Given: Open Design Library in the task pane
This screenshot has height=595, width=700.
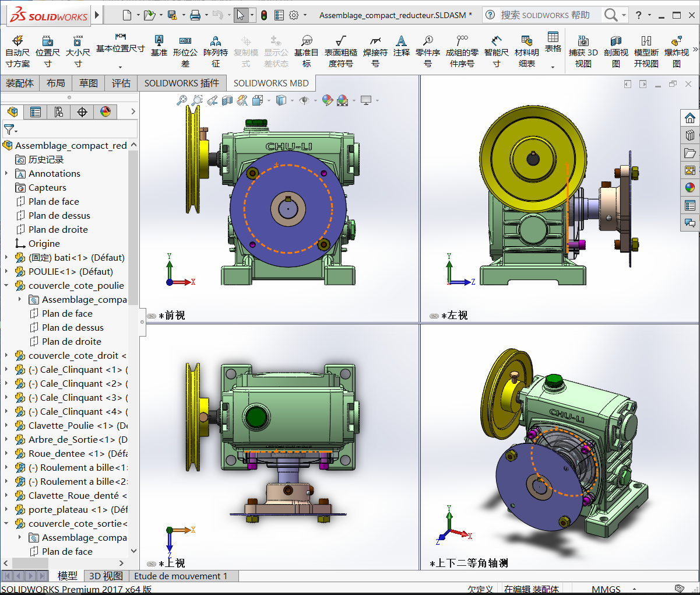Looking at the screenshot, I should pos(690,135).
